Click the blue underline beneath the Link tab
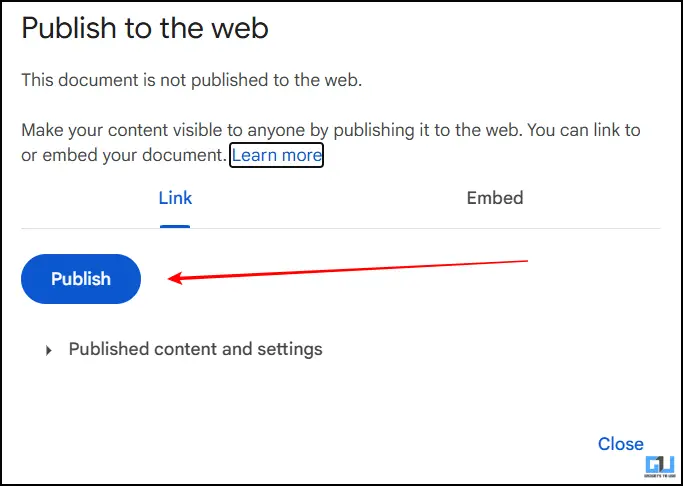Image resolution: width=683 pixels, height=486 pixels. coord(175,226)
